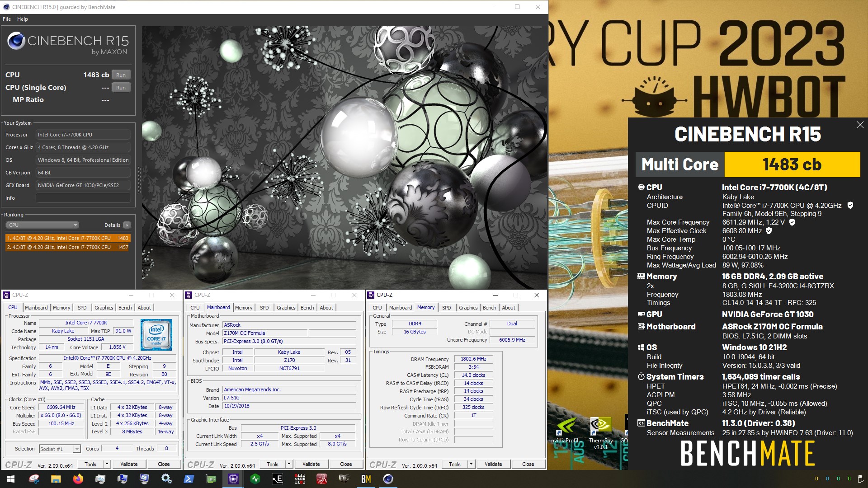
Task: Switch to Cinebench via taskbar sphere icon
Action: click(x=388, y=479)
